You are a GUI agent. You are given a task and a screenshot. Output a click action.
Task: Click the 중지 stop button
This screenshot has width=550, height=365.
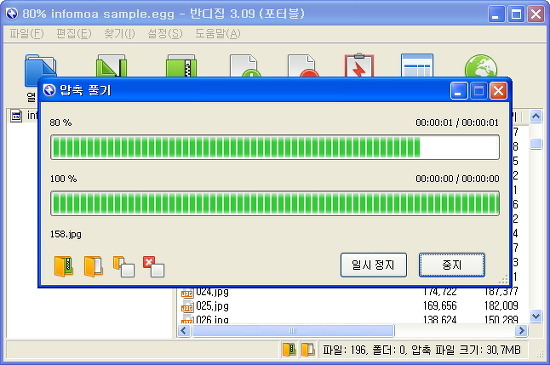pos(452,265)
